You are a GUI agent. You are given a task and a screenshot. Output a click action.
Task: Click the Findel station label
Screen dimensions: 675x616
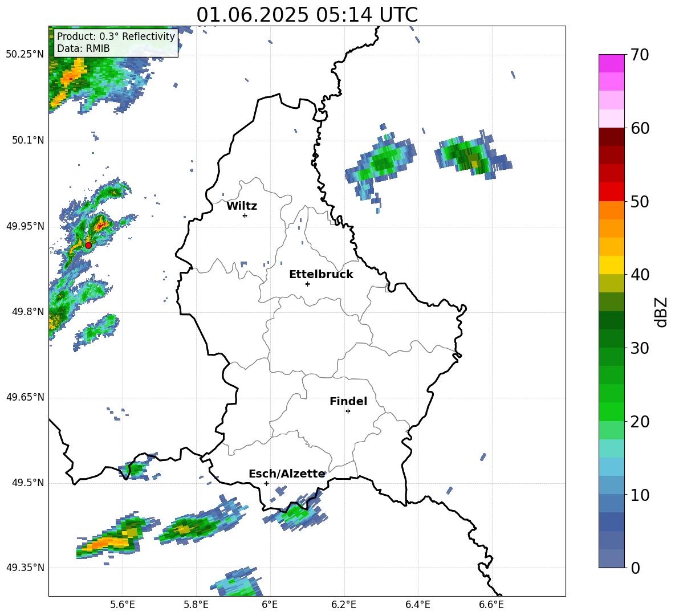pyautogui.click(x=348, y=401)
